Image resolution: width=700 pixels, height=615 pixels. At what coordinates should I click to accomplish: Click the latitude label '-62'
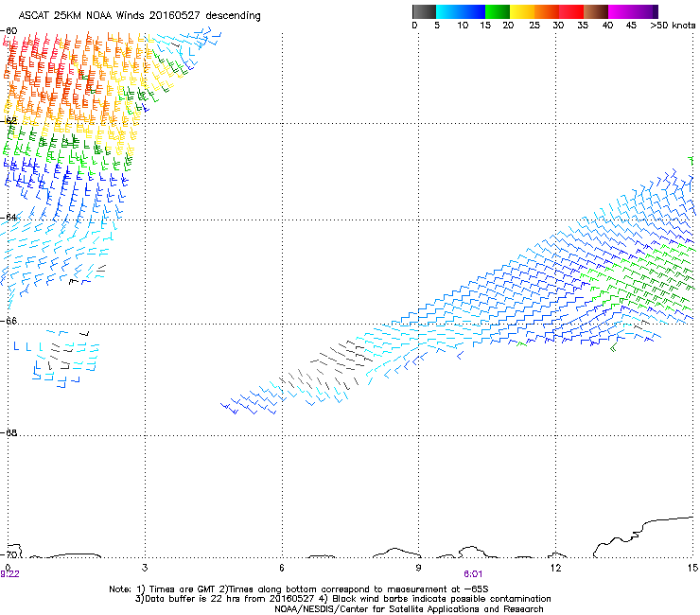[9, 120]
